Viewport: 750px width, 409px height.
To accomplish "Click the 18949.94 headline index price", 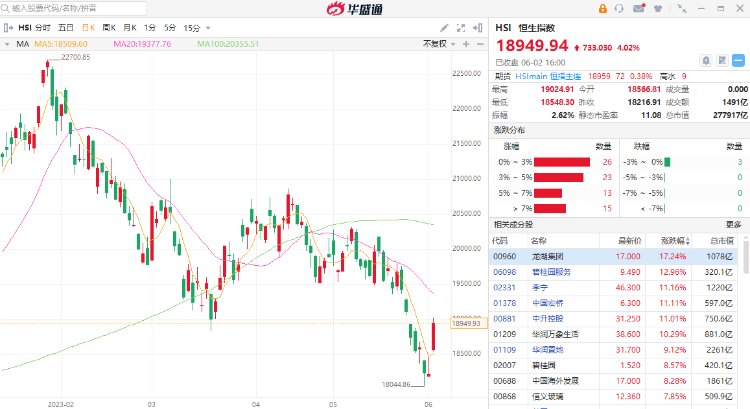I will [x=532, y=46].
